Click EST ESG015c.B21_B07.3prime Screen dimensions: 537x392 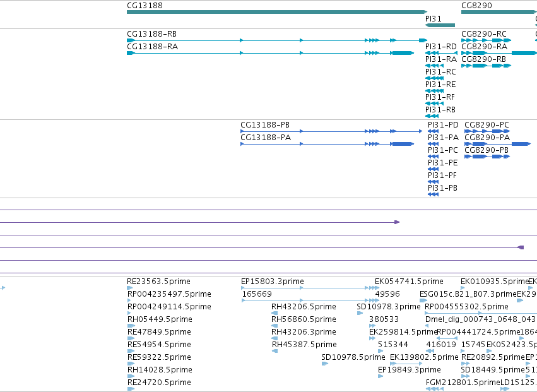click(x=468, y=294)
